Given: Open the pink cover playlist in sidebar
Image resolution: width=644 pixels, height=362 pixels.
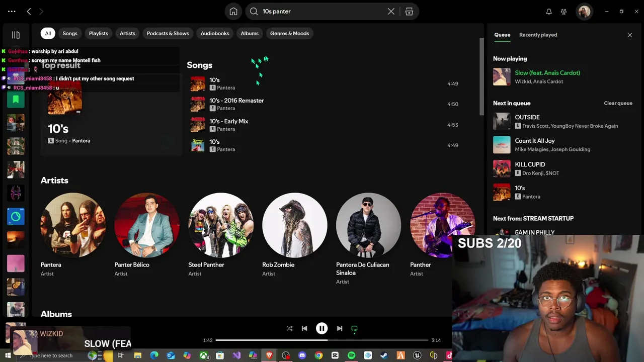Looking at the screenshot, I should tap(16, 263).
